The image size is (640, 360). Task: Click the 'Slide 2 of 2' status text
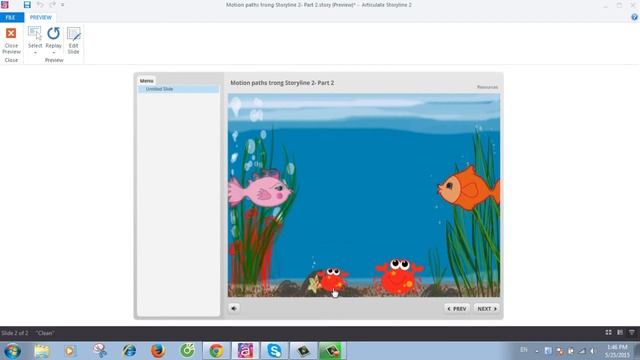point(15,333)
